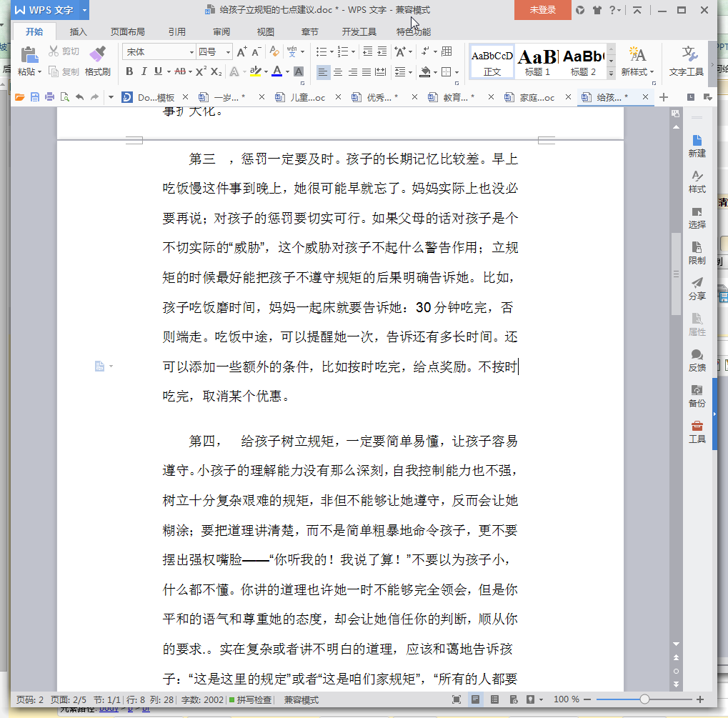Click the undo arrow icon
Screen dimensions: 728x718
tap(80, 97)
